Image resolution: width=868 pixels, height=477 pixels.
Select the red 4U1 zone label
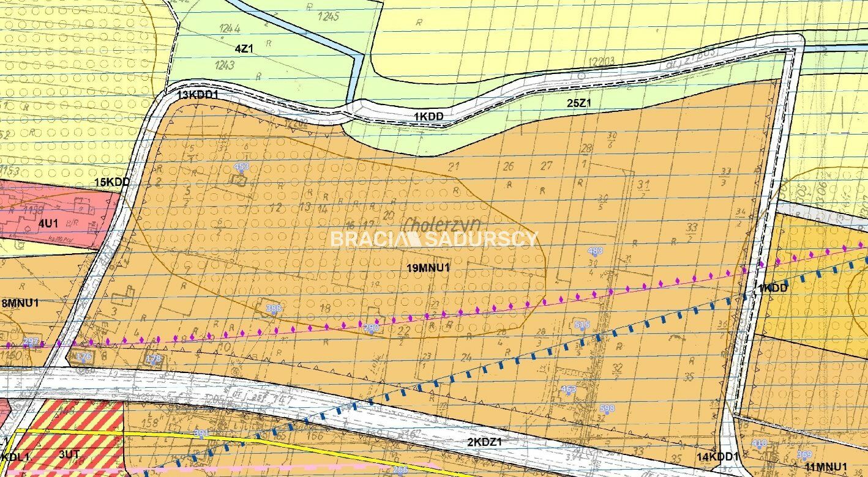pos(48,224)
